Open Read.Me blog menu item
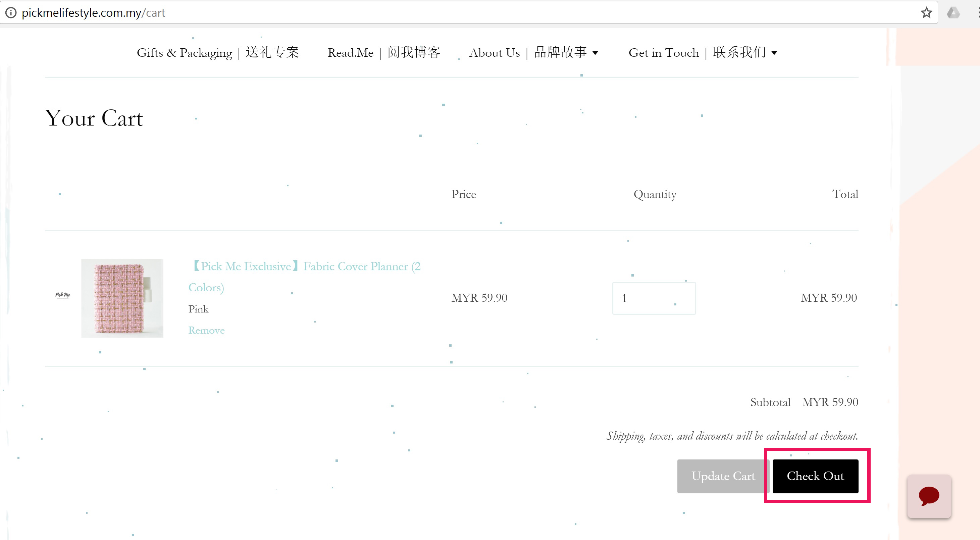 (x=384, y=52)
